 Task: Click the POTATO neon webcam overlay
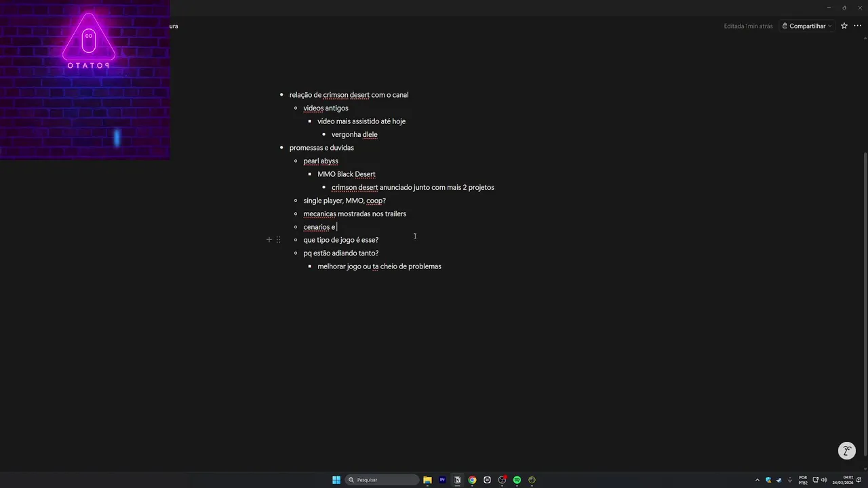pyautogui.click(x=85, y=79)
